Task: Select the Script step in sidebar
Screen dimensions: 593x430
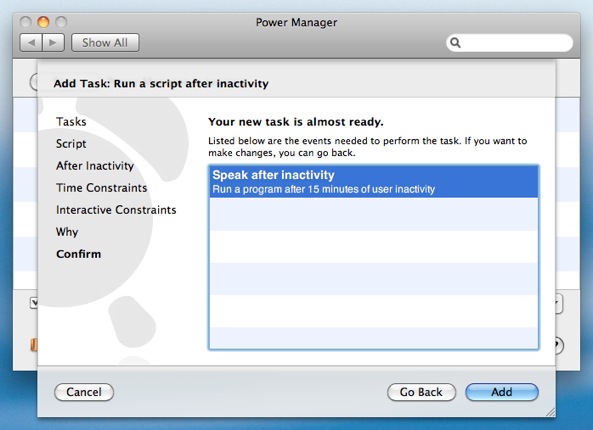Action: coord(71,144)
